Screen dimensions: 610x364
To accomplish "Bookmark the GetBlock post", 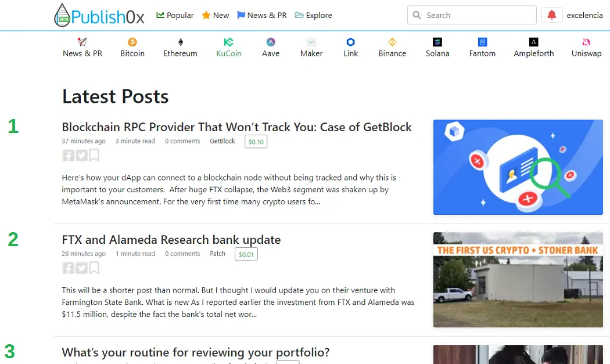I will point(94,155).
